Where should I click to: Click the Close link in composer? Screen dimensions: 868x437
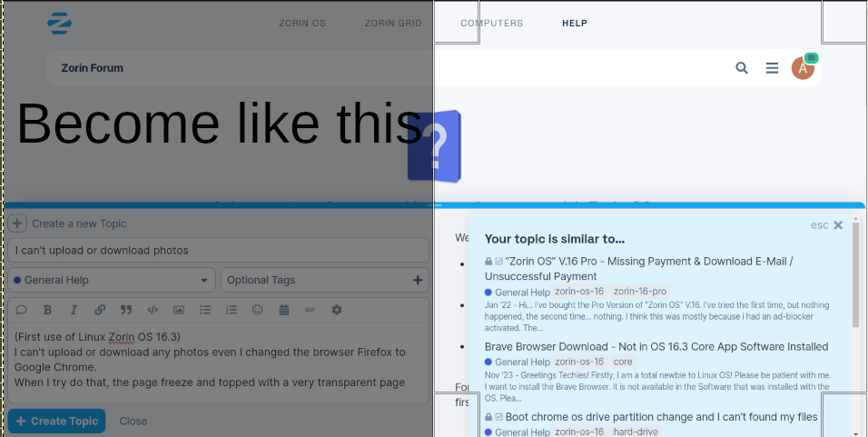pyautogui.click(x=133, y=421)
